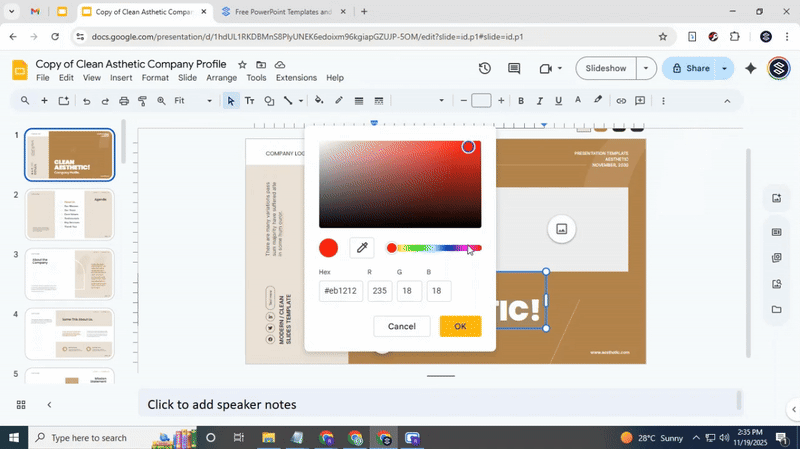The image size is (800, 449).
Task: Select the text box tool
Action: pos(250,101)
